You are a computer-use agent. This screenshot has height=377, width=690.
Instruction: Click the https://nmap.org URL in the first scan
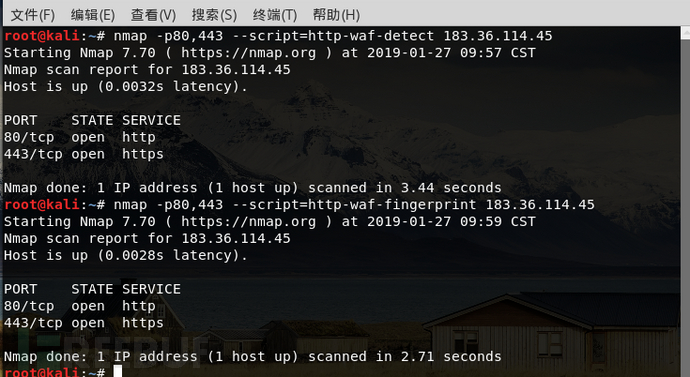(x=249, y=53)
